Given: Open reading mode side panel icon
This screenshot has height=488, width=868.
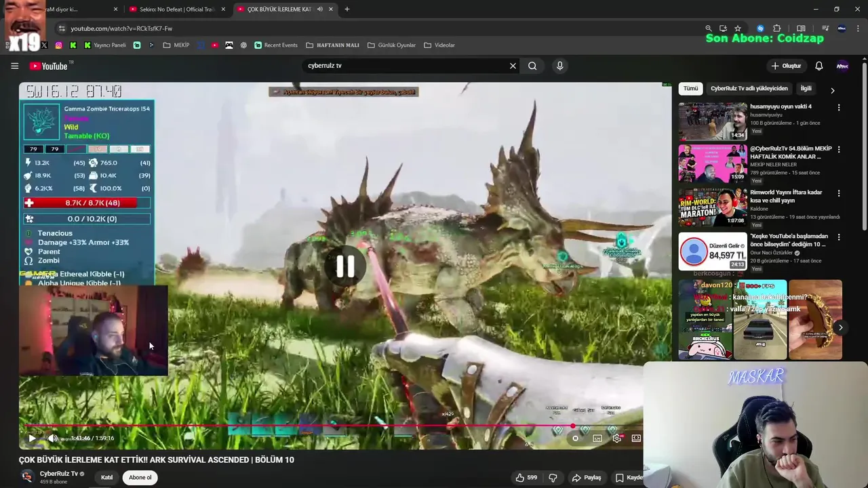Looking at the screenshot, I should [x=801, y=28].
